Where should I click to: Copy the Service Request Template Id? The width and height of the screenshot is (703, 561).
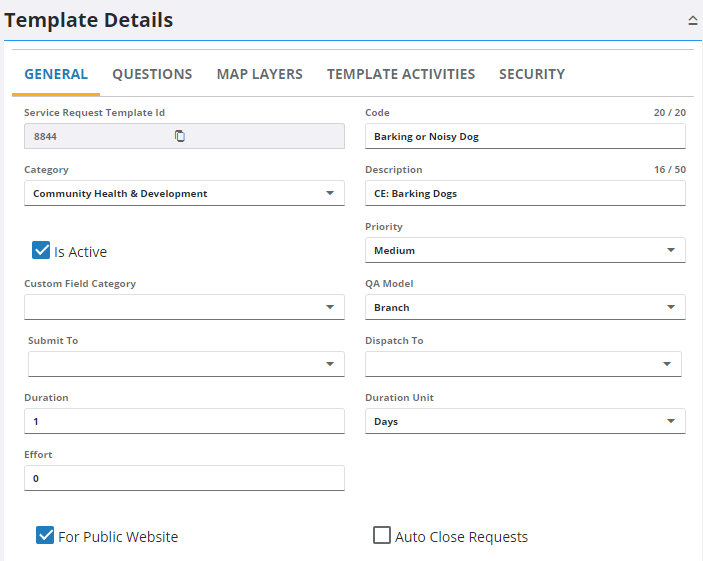point(180,136)
